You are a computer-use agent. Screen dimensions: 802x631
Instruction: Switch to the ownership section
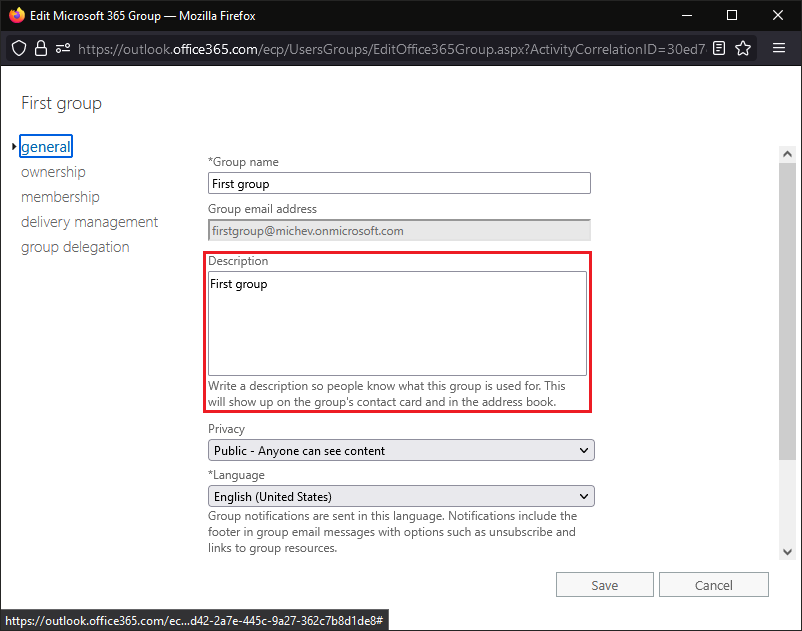coord(53,172)
